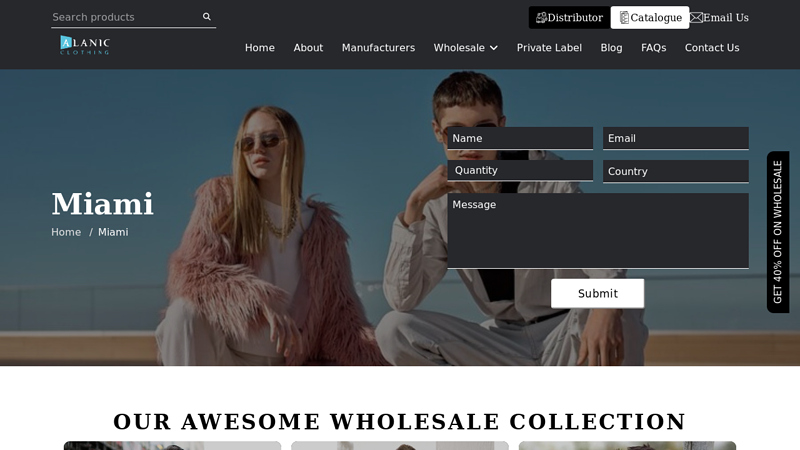Click the Miami breadcrumb text

113,232
